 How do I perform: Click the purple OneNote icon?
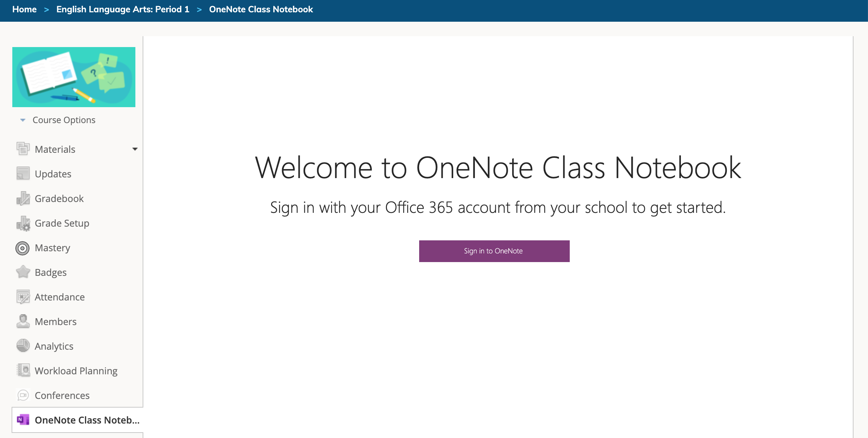coord(23,420)
